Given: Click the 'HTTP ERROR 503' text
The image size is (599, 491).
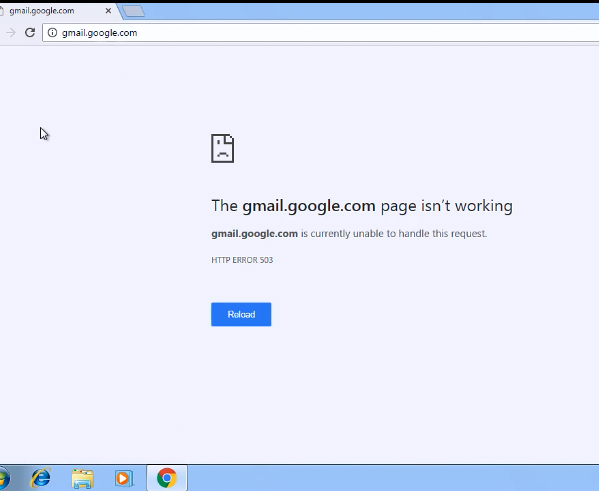Looking at the screenshot, I should [242, 260].
